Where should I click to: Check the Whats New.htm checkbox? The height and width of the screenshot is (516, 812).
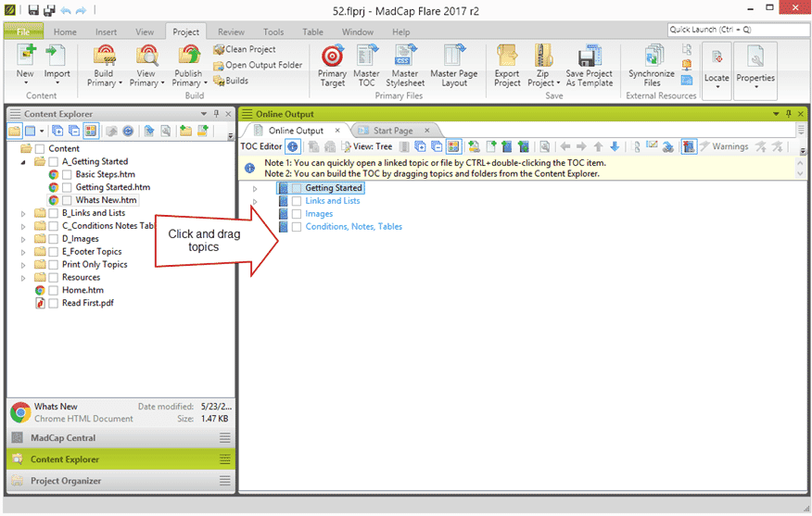tap(67, 200)
